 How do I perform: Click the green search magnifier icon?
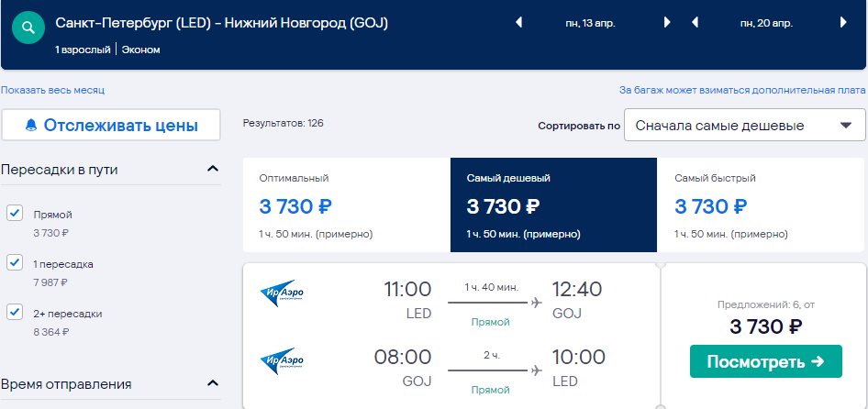[x=28, y=28]
